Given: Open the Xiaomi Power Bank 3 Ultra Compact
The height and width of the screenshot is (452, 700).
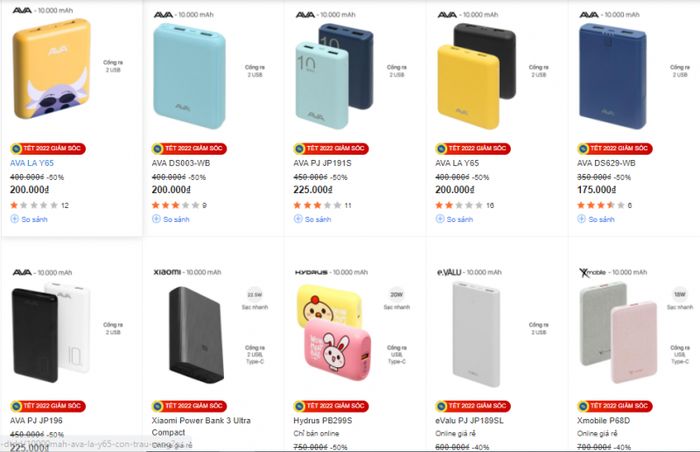Looking at the screenshot, I should click(x=201, y=426).
